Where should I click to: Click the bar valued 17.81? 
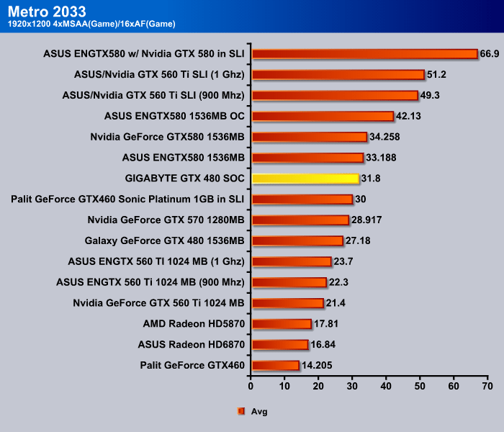point(282,324)
